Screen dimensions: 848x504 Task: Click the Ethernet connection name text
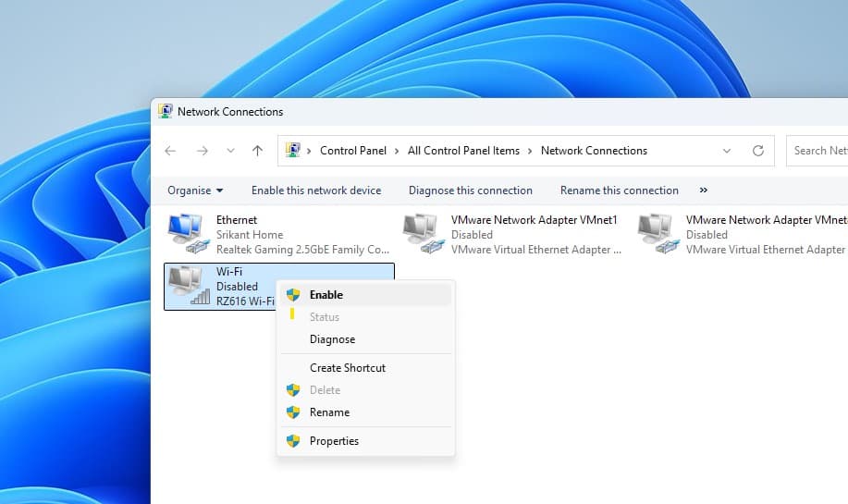(237, 220)
